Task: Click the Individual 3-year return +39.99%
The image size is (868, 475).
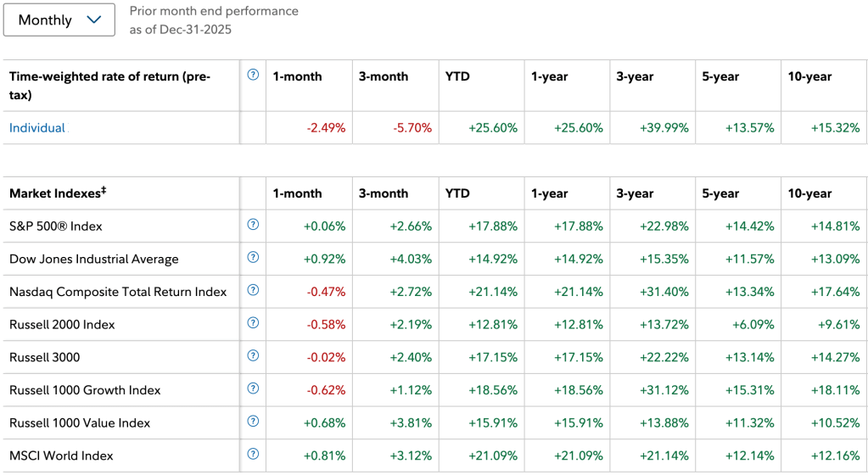Action: pyautogui.click(x=664, y=128)
